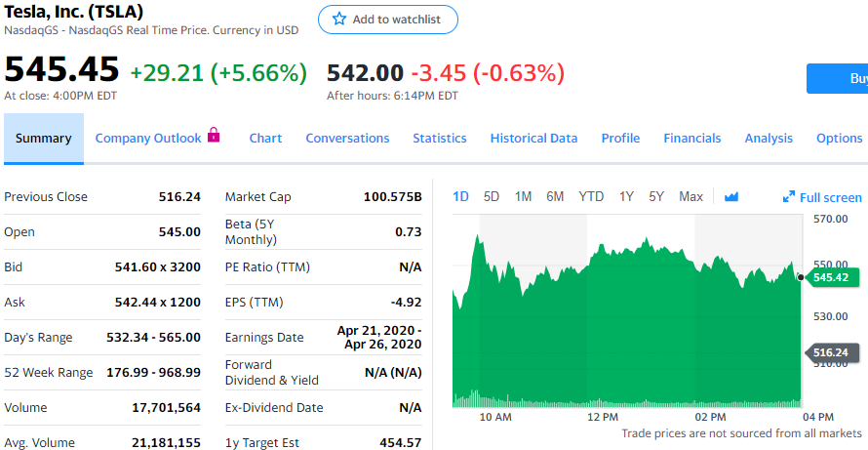Click the 516.24 previous close marker

[832, 352]
